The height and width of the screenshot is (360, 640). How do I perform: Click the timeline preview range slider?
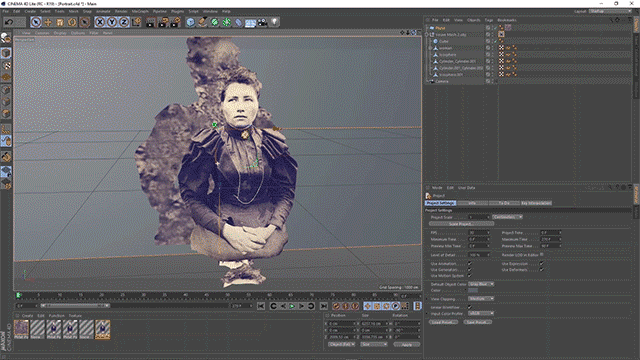click(x=75, y=305)
